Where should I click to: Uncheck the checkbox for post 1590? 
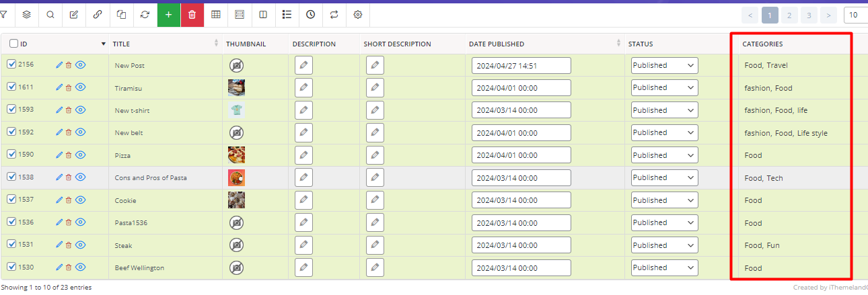click(x=11, y=155)
